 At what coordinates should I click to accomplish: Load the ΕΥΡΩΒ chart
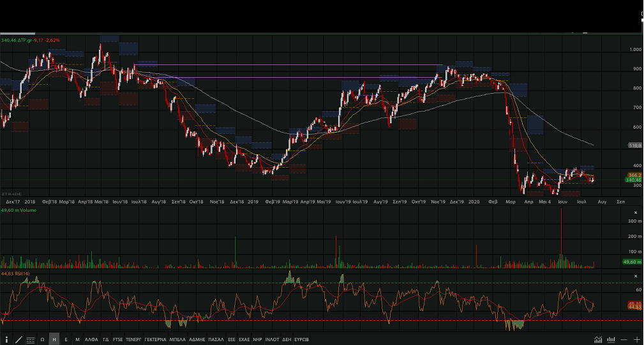tap(302, 339)
